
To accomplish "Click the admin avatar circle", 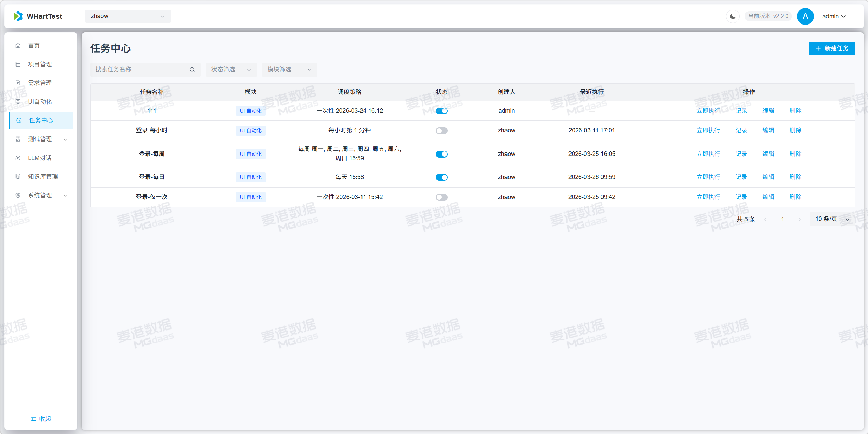I will click(805, 16).
